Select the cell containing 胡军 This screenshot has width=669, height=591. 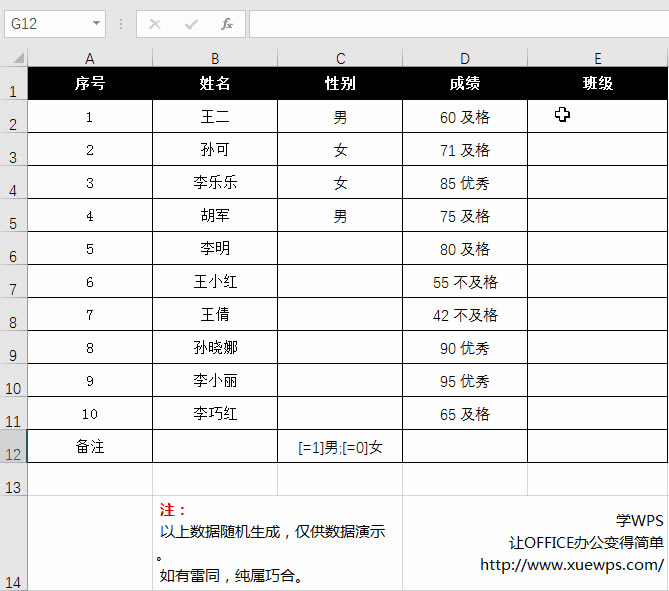point(215,215)
